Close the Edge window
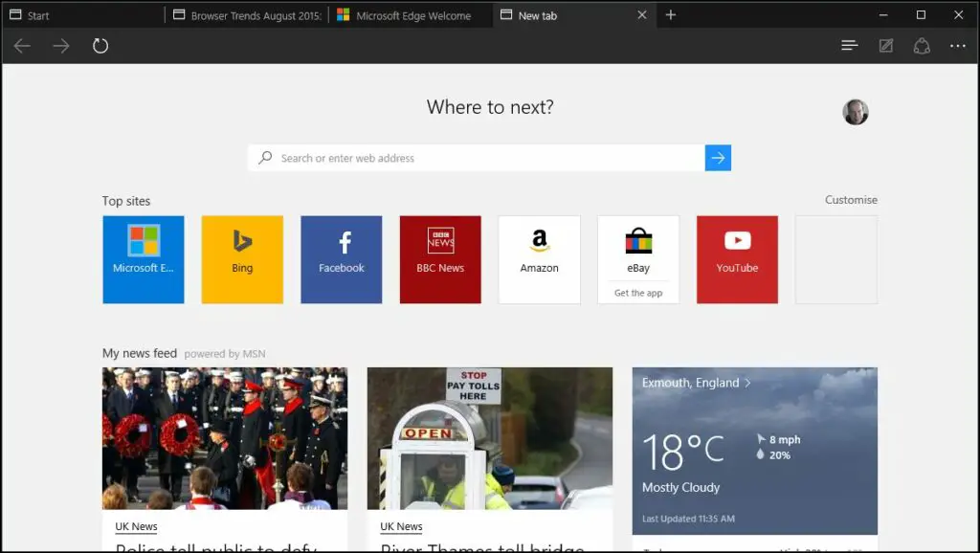Viewport: 980px width, 553px height. 958,15
